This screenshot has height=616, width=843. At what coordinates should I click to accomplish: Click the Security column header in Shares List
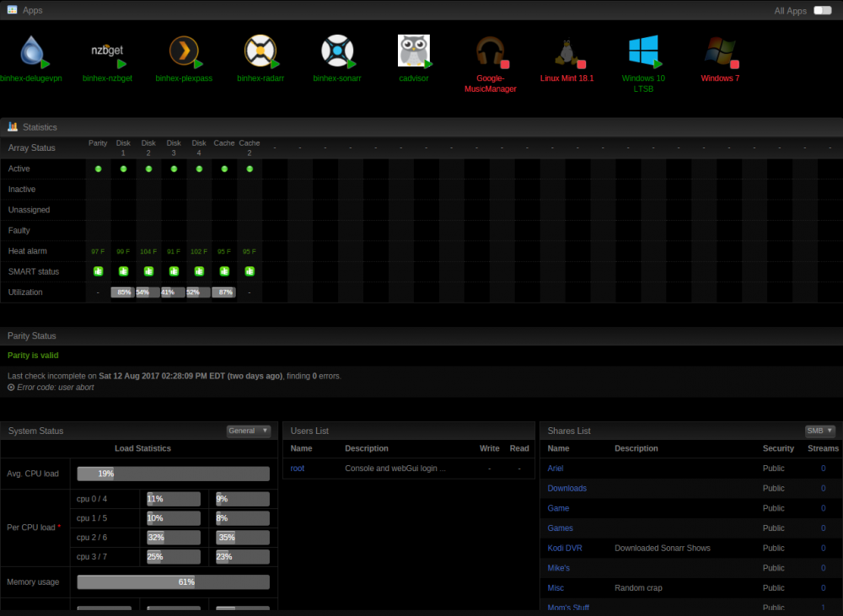pos(778,448)
